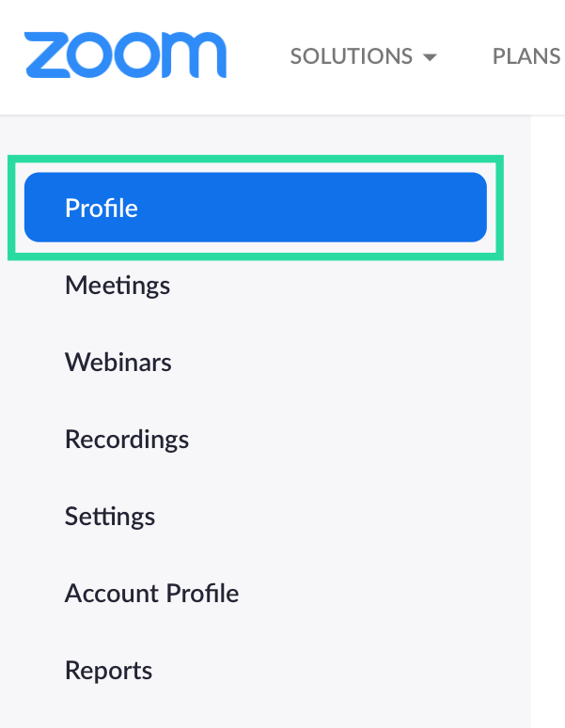Screen dimensions: 565x728
Task: Open the Recordings section
Action: pos(127,439)
